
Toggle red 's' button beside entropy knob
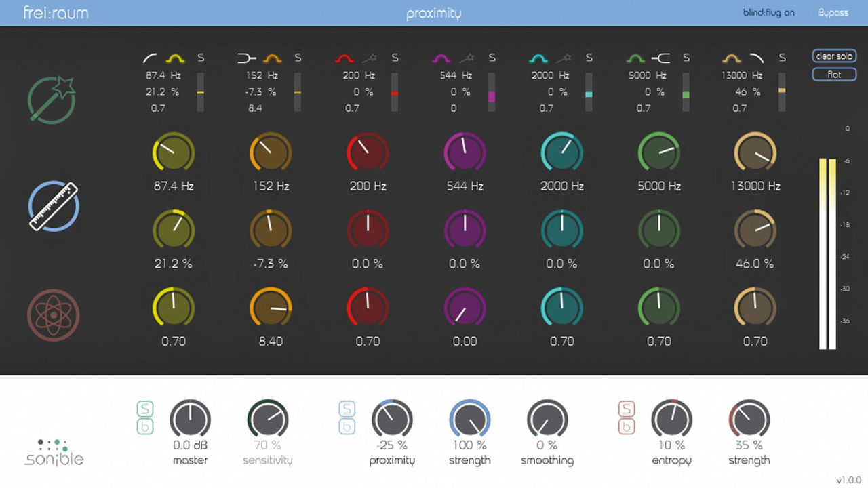(627, 409)
